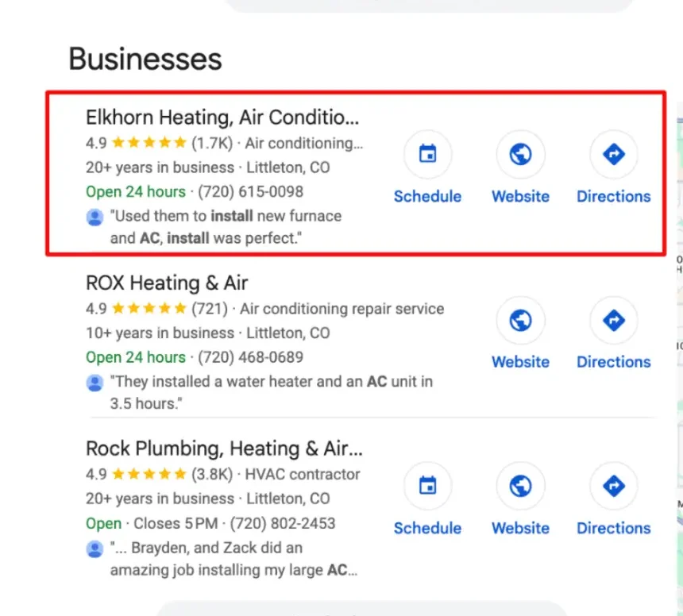Click ROX Heating & Air Directions icon
This screenshot has height=616, width=683.
coord(613,320)
